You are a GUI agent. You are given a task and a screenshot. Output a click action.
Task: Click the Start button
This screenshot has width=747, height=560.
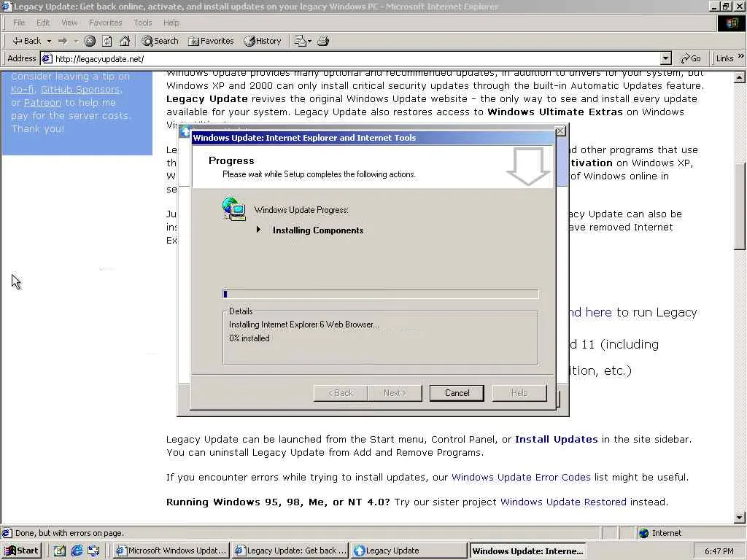point(21,551)
